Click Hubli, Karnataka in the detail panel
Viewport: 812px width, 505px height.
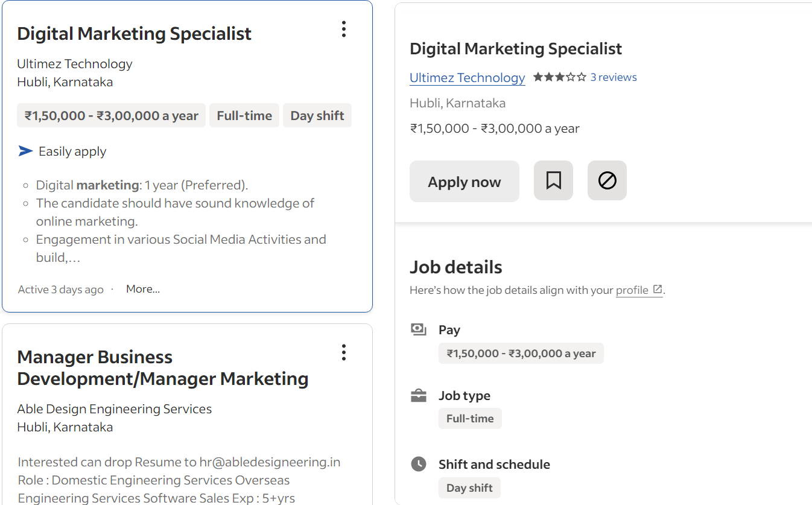[458, 103]
